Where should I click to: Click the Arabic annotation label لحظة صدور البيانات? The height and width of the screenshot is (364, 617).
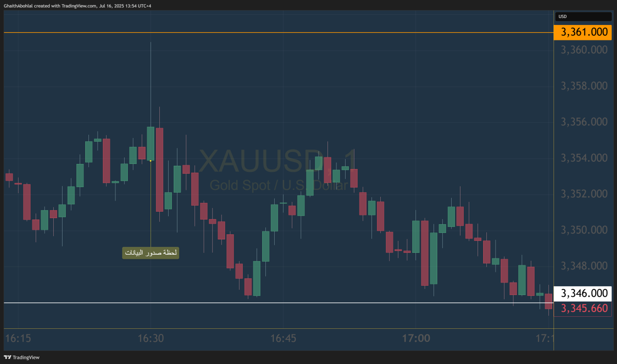point(151,253)
